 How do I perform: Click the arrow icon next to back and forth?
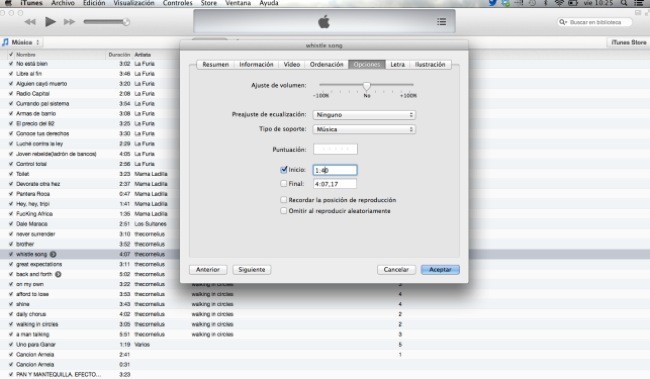58,274
